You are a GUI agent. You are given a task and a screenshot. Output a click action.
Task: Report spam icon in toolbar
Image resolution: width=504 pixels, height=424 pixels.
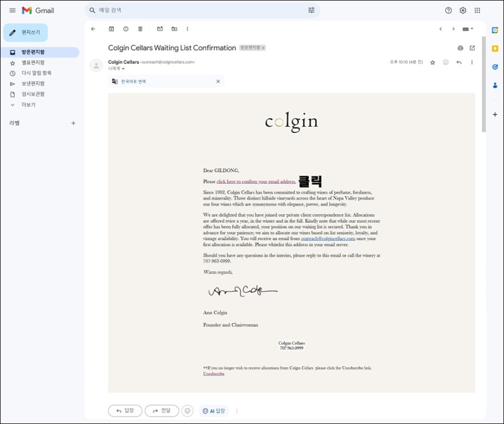(125, 29)
